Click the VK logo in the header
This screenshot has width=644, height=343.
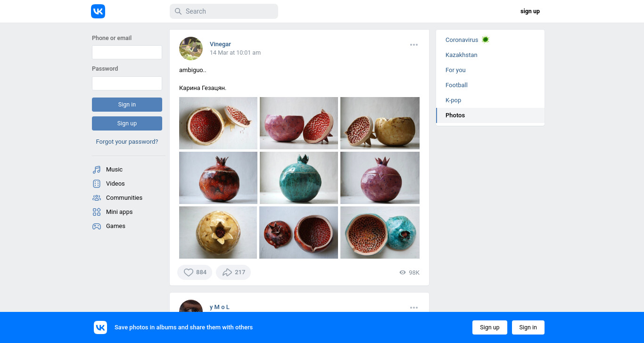coord(98,11)
